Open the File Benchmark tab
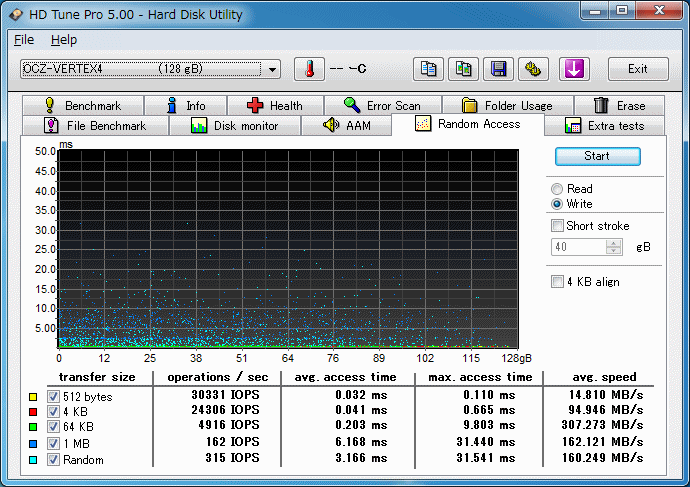The image size is (690, 487). click(x=95, y=126)
